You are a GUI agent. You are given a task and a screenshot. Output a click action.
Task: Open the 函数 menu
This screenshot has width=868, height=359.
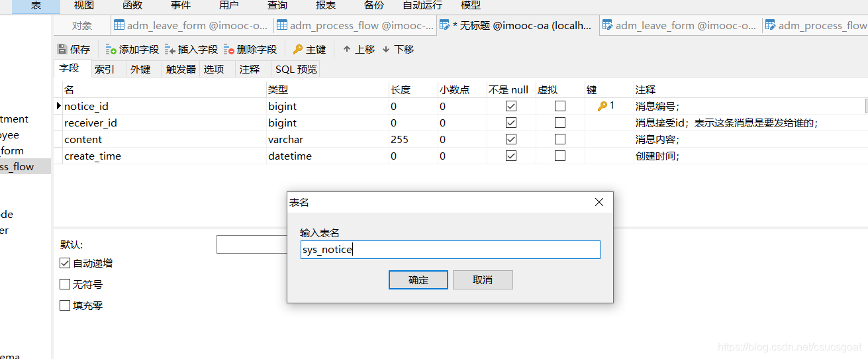[x=132, y=5]
